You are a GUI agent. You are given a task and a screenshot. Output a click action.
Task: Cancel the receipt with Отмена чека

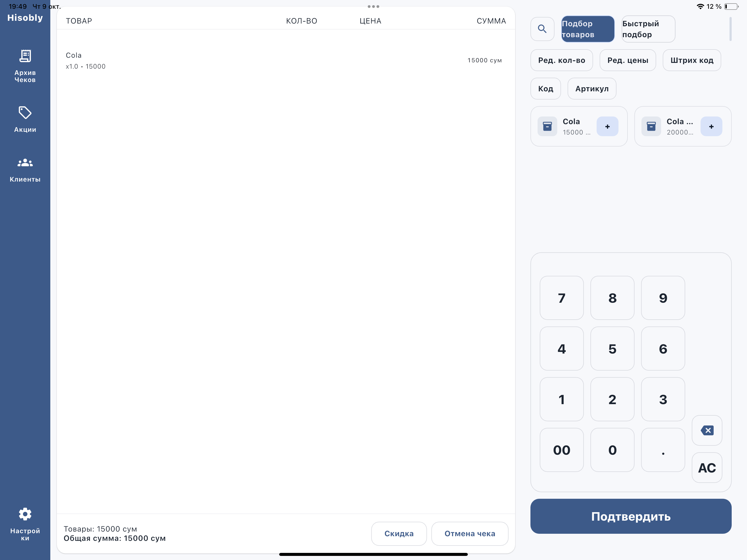tap(470, 534)
